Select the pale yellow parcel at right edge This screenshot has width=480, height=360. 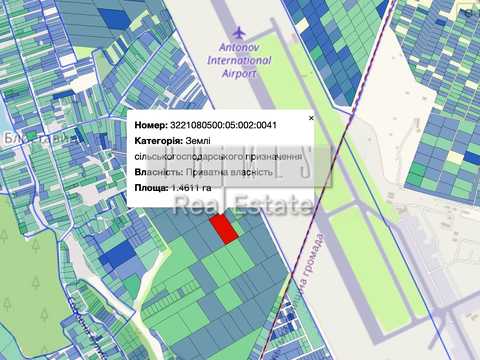(x=455, y=157)
